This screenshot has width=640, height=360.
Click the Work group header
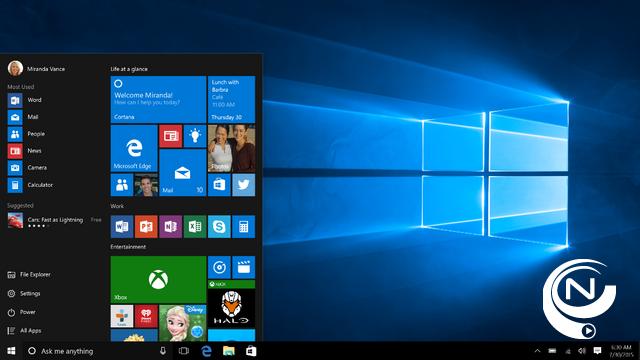point(117,206)
